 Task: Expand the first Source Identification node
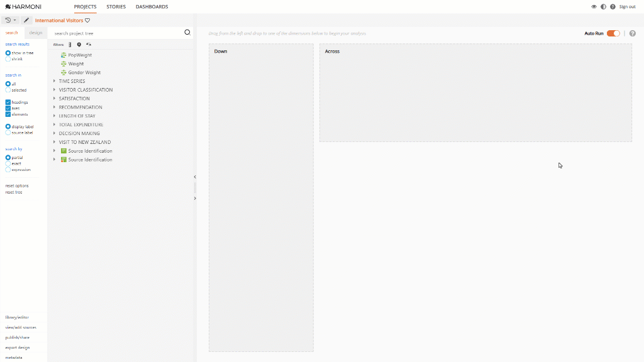(x=54, y=151)
